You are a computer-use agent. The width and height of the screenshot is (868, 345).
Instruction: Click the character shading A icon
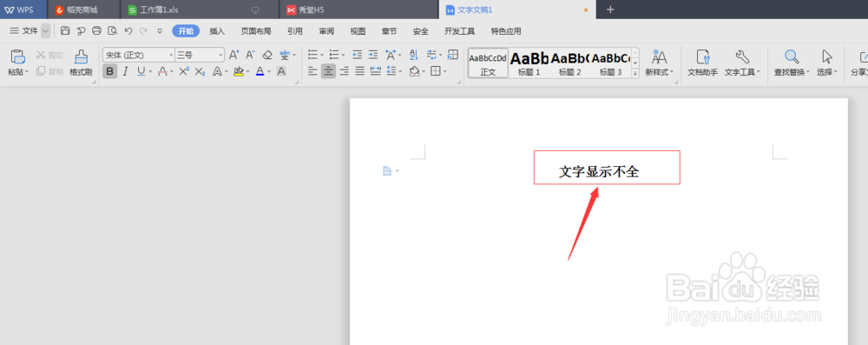click(281, 71)
